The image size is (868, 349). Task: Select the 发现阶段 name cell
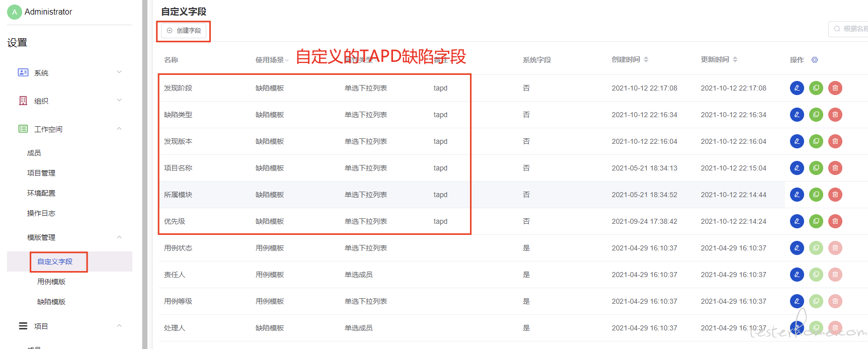pos(178,88)
